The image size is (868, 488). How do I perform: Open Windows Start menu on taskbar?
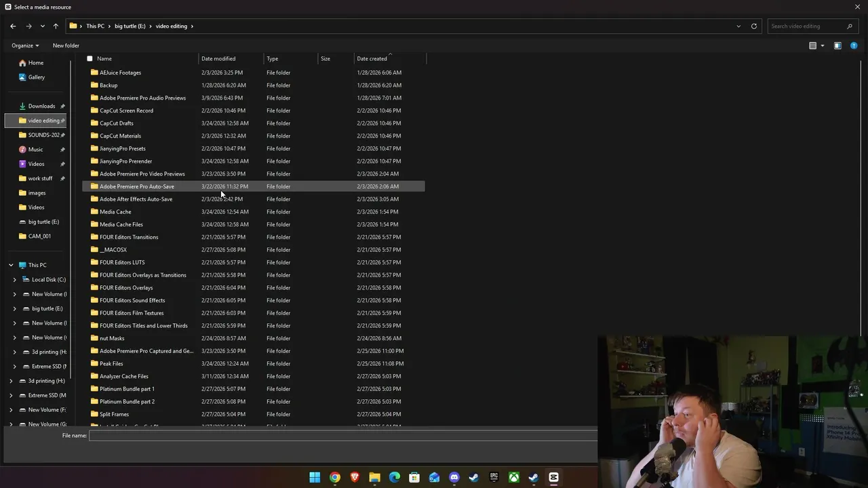[315, 477]
